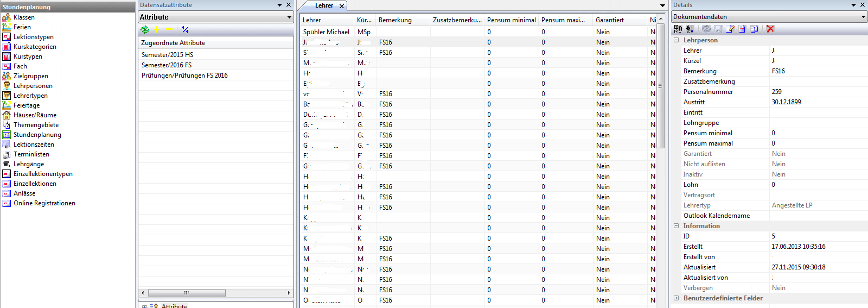This screenshot has width=868, height=308.
Task: Expand the Benutzerdefinierte Felder section
Action: point(676,298)
